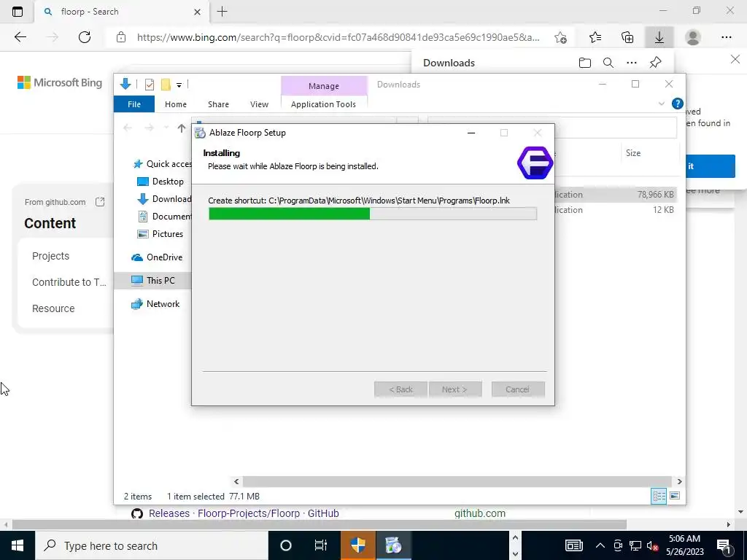
Task: Open Cortana circle icon on taskbar
Action: 286,545
